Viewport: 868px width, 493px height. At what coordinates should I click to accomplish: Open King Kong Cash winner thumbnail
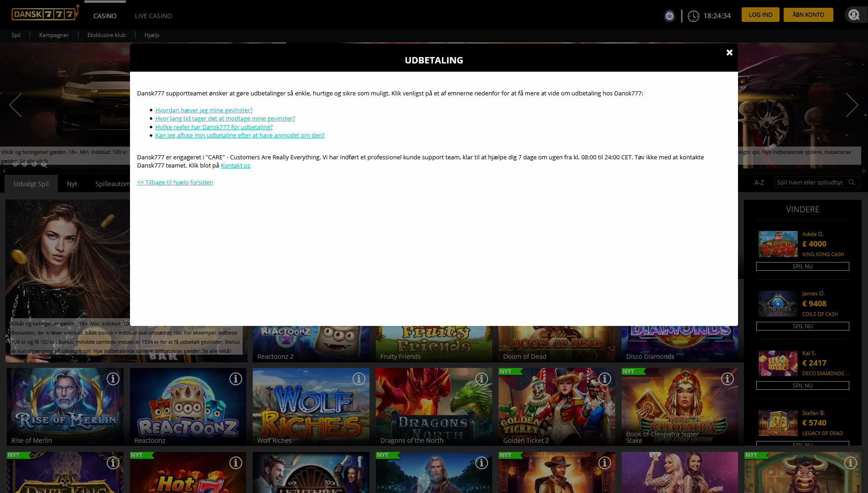tap(778, 244)
